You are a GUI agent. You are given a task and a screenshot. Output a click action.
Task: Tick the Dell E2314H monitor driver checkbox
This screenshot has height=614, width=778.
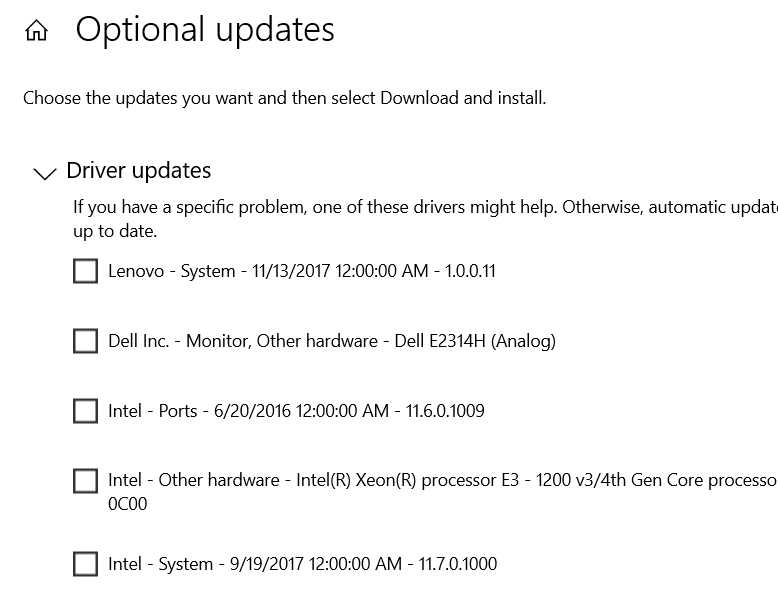pyautogui.click(x=85, y=341)
